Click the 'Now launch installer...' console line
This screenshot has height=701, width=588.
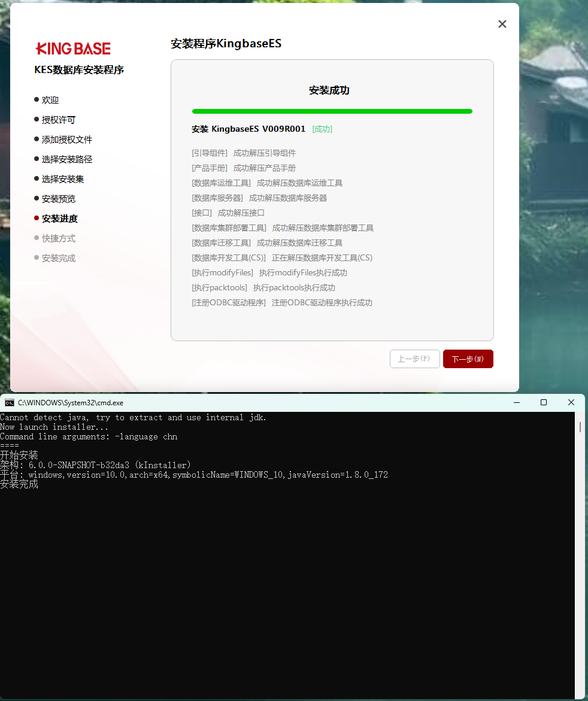pos(54,427)
